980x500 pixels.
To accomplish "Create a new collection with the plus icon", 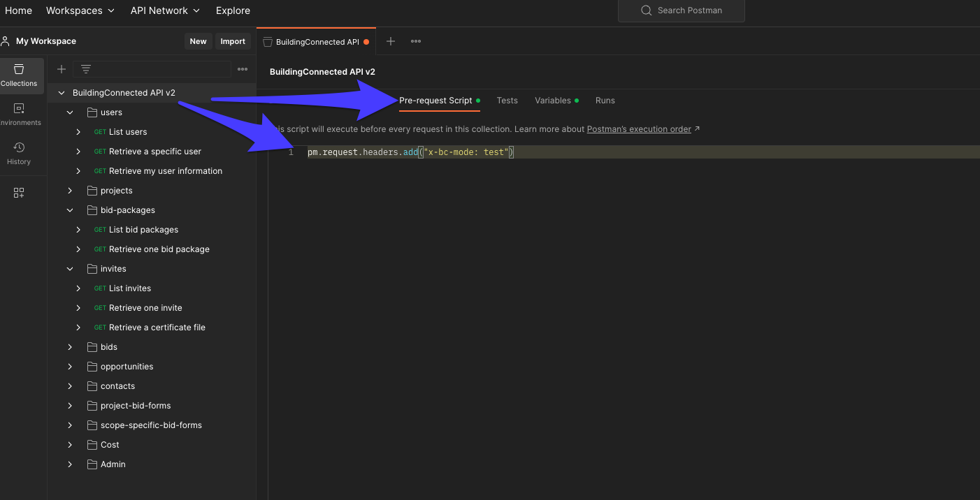I will click(x=62, y=69).
